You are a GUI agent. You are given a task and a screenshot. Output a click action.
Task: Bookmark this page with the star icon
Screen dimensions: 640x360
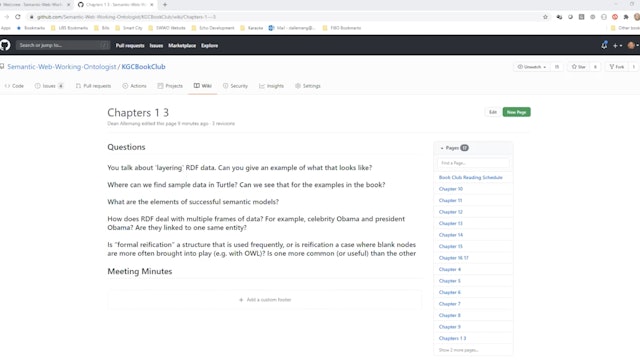click(x=545, y=17)
